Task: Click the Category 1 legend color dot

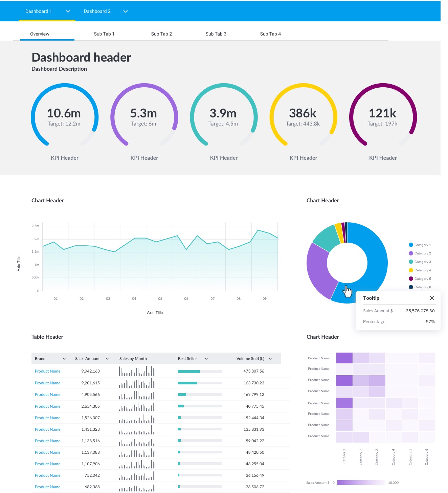Action: click(x=410, y=245)
